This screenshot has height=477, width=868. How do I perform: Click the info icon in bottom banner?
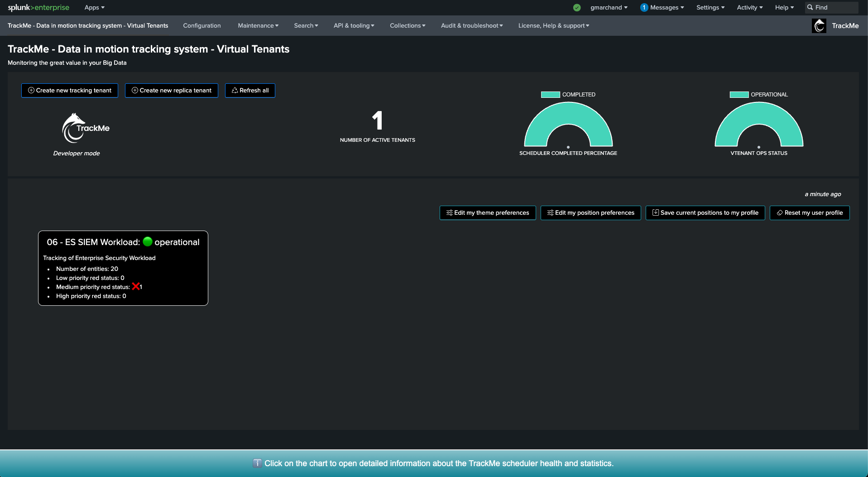[257, 463]
